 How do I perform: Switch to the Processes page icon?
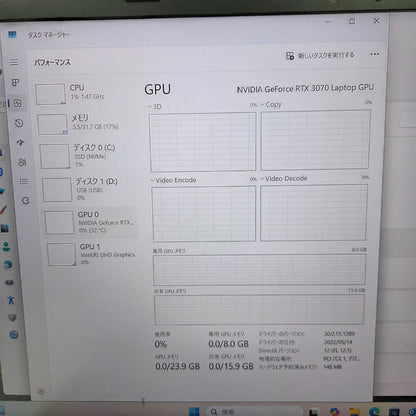coord(15,82)
